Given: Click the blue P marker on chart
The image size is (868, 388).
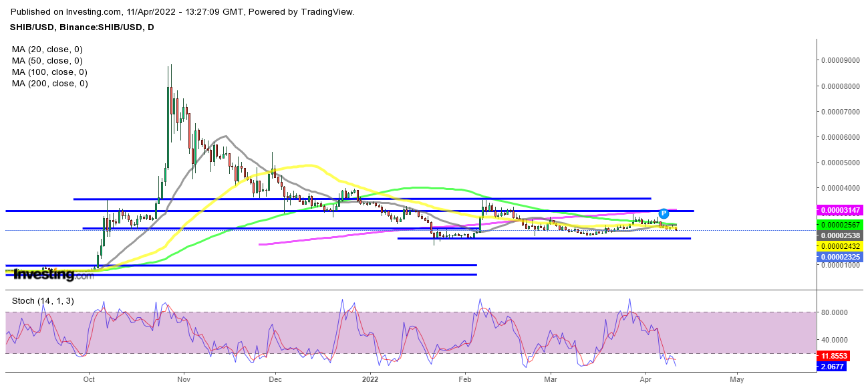Looking at the screenshot, I should pyautogui.click(x=664, y=213).
